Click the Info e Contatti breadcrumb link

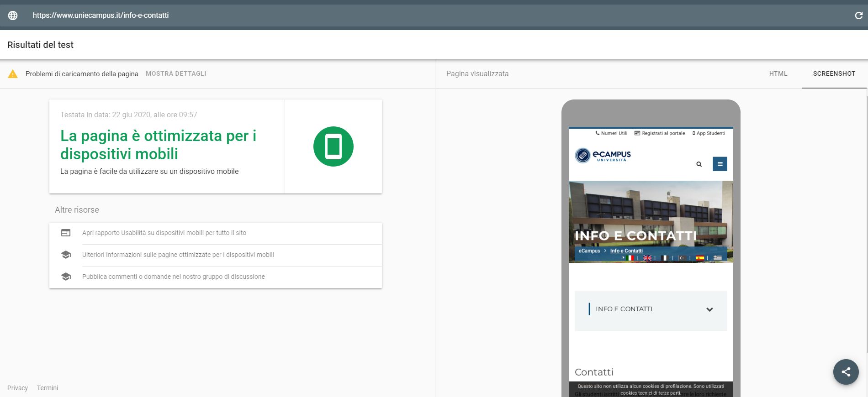click(626, 251)
